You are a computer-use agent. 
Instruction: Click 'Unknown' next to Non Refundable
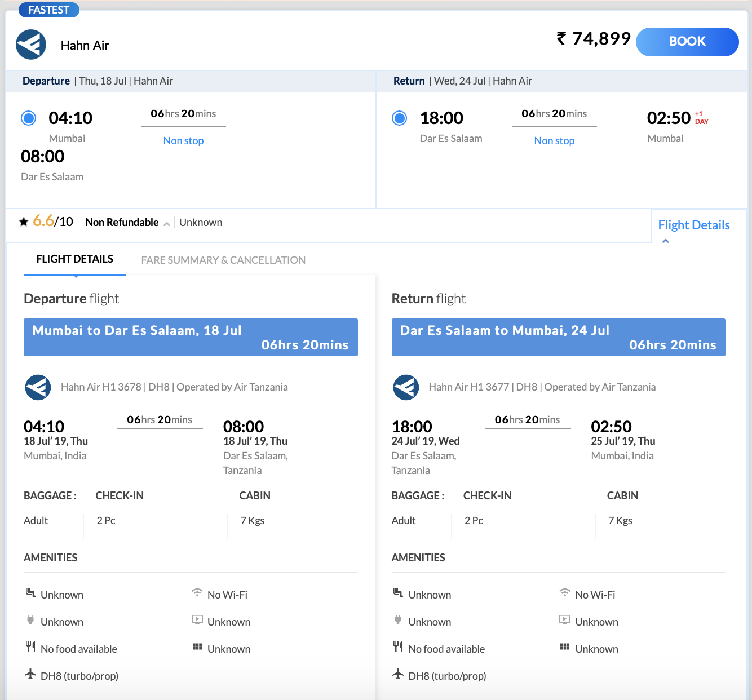click(201, 222)
